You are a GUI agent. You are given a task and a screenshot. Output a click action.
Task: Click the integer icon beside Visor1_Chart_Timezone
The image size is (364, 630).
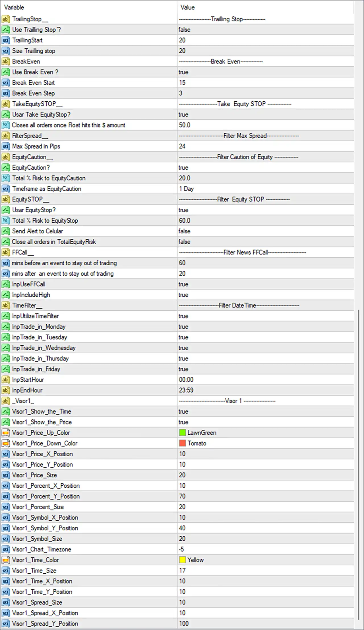[x=5, y=549]
